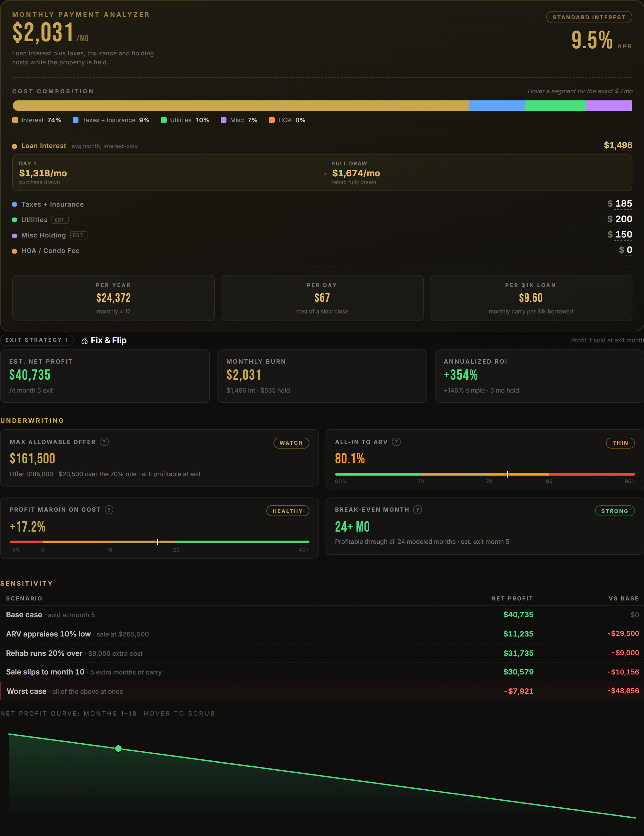644x836 pixels.
Task: Edit the Misc Holding amount 150
Action: [623, 234]
